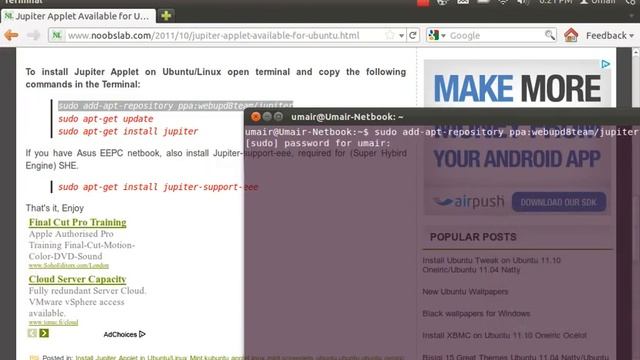The height and width of the screenshot is (360, 640).
Task: Click the reload page icon
Action: pos(413,36)
